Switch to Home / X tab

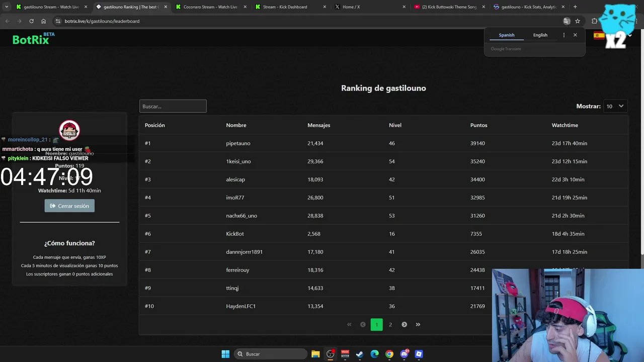coord(369,7)
